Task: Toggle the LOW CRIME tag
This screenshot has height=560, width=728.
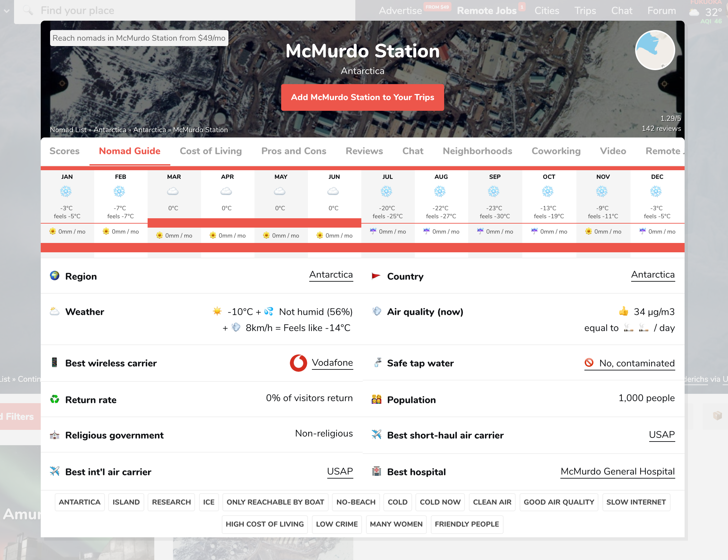Action: coord(337,524)
